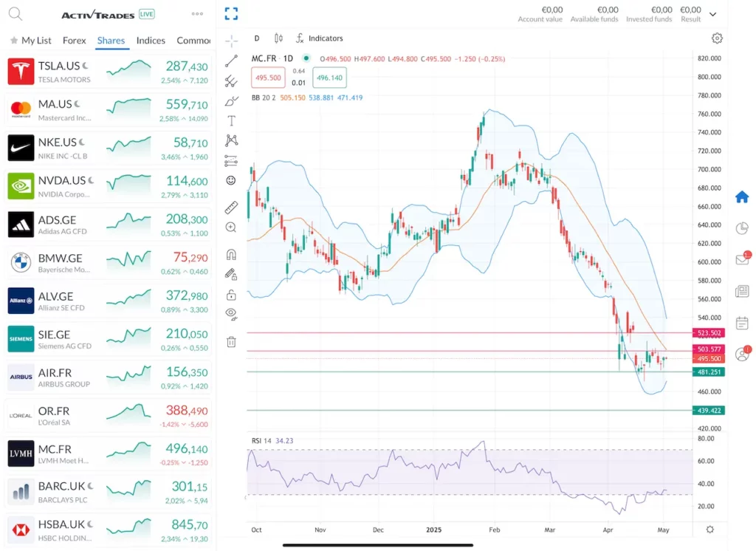The width and height of the screenshot is (756, 551).
Task: Expand the account summary chevron
Action: tap(713, 15)
